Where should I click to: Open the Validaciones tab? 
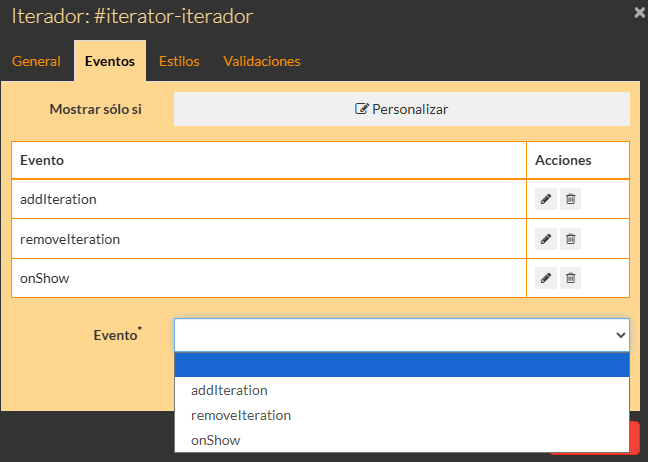click(x=262, y=61)
